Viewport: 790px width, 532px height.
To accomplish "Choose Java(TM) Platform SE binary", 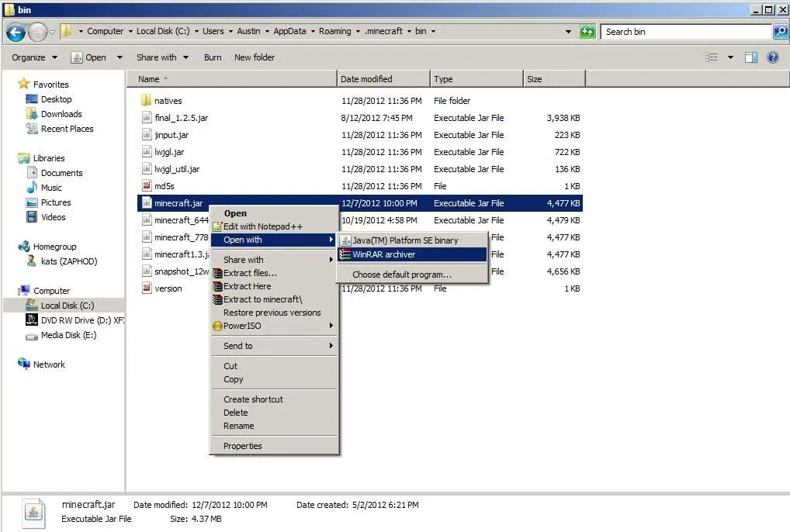I will (412, 240).
